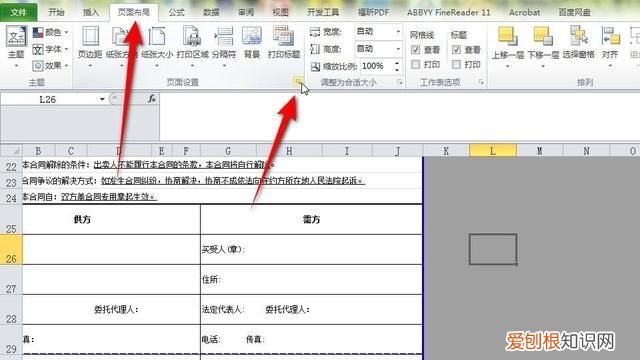Image resolution: width=640 pixels, height=360 pixels.
Task: Open the 打印区域 print area menu
Action: (192, 46)
